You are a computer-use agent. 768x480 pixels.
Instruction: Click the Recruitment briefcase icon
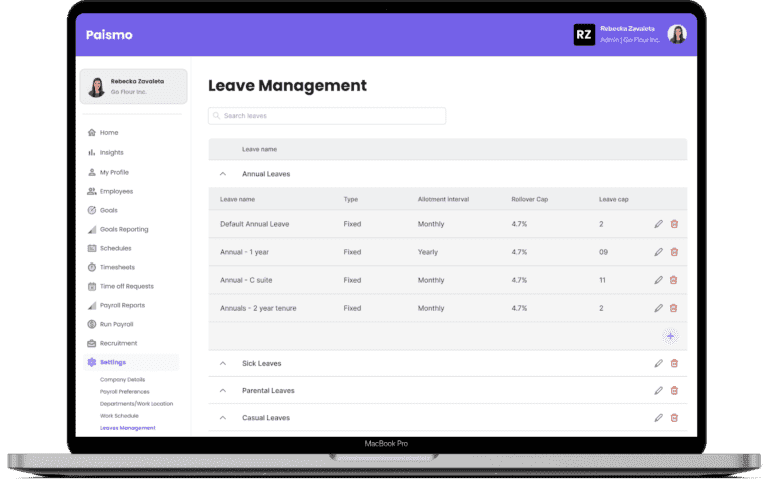point(92,343)
